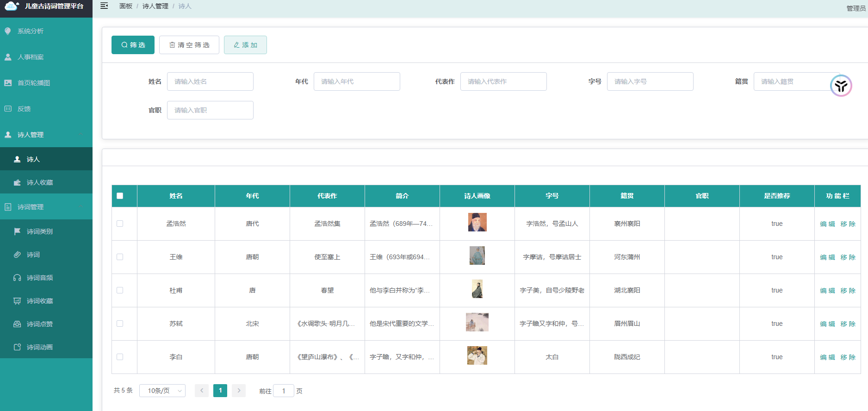Viewport: 868px width, 411px height.
Task: Open 诗词类别 submenu item
Action: point(46,231)
